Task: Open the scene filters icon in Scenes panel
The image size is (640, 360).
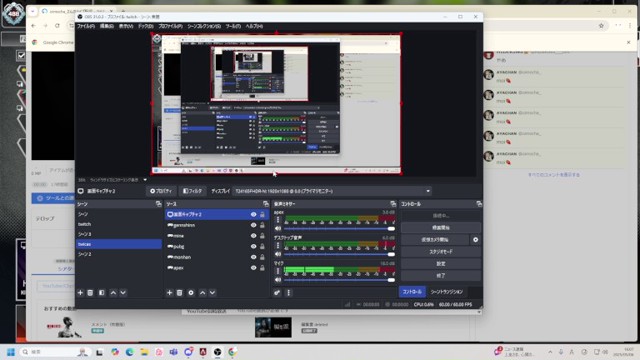Action: point(102,293)
